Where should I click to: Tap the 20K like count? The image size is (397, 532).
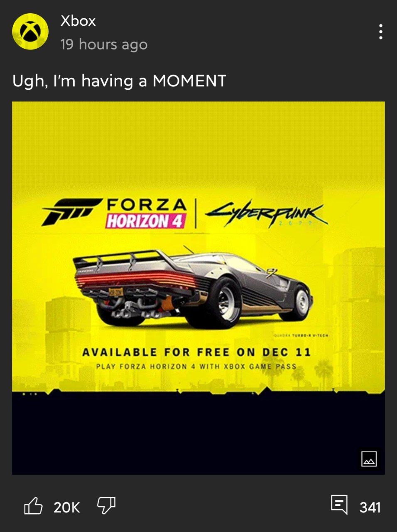tap(67, 507)
